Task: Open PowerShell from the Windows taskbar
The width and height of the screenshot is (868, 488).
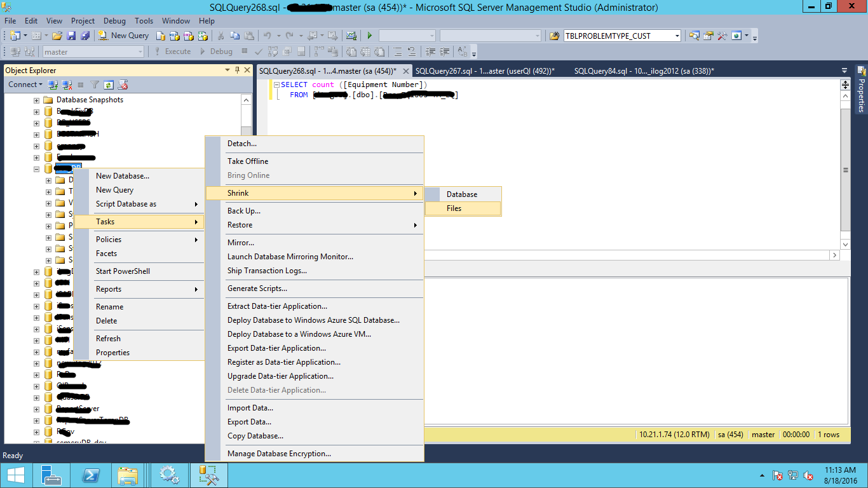Action: pyautogui.click(x=90, y=475)
